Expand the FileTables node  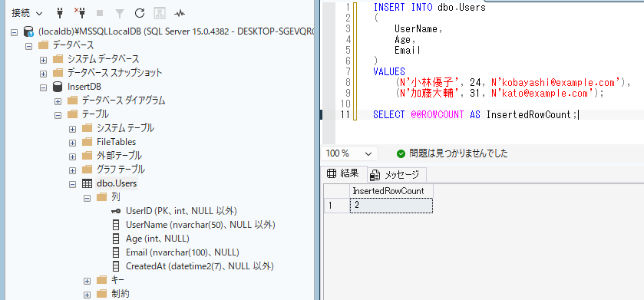point(73,143)
